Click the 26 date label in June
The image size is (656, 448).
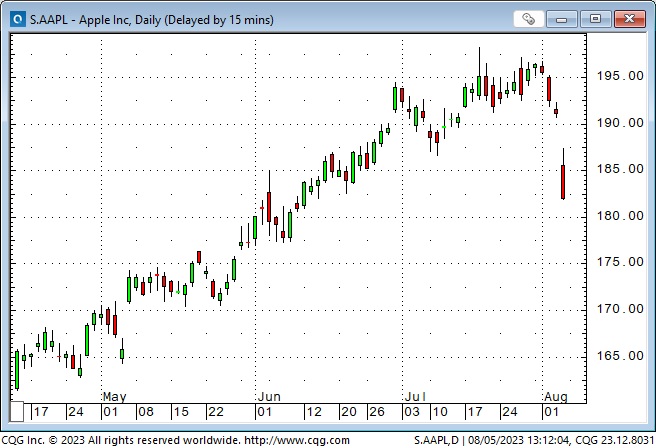pos(377,412)
